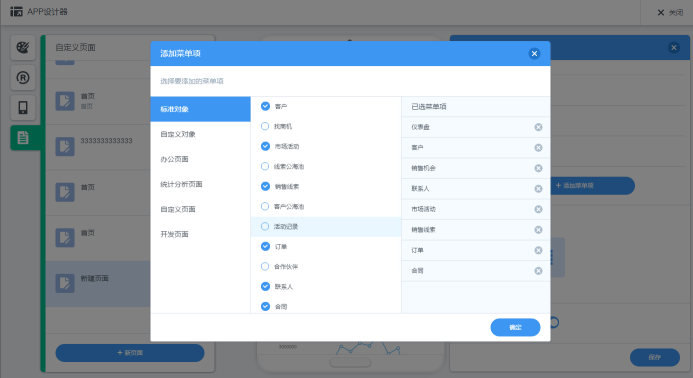Check the 合作伙伴 checkbox
The height and width of the screenshot is (378, 693).
pyautogui.click(x=265, y=267)
